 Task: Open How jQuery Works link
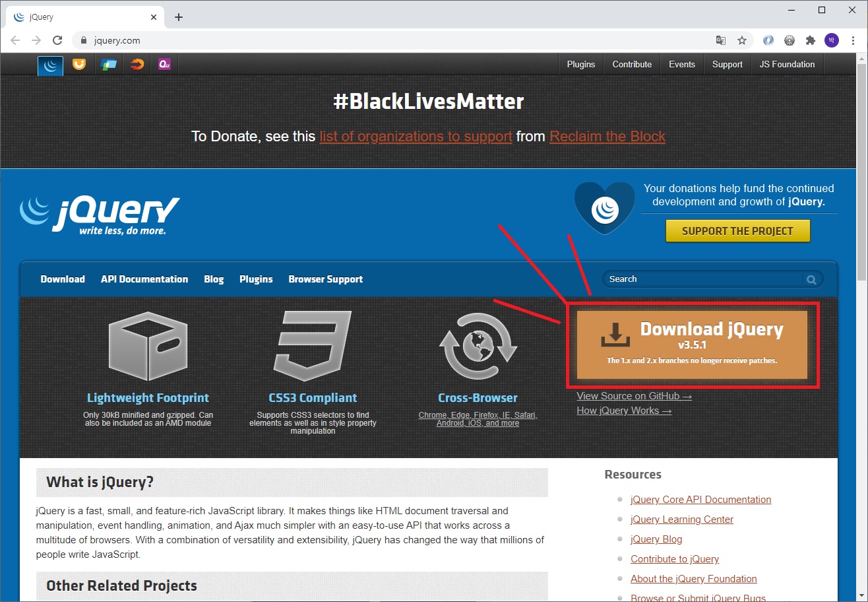(x=624, y=411)
